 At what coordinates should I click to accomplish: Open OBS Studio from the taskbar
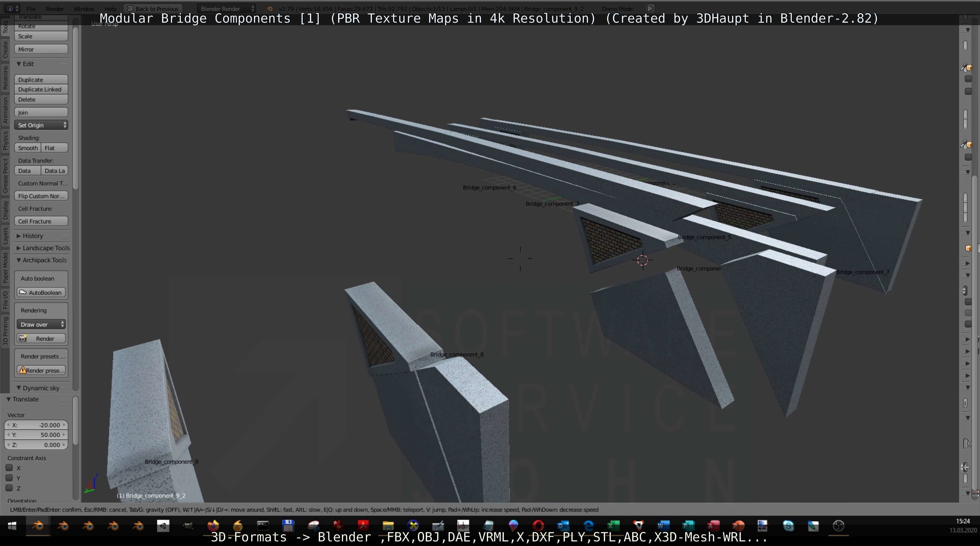[x=839, y=526]
